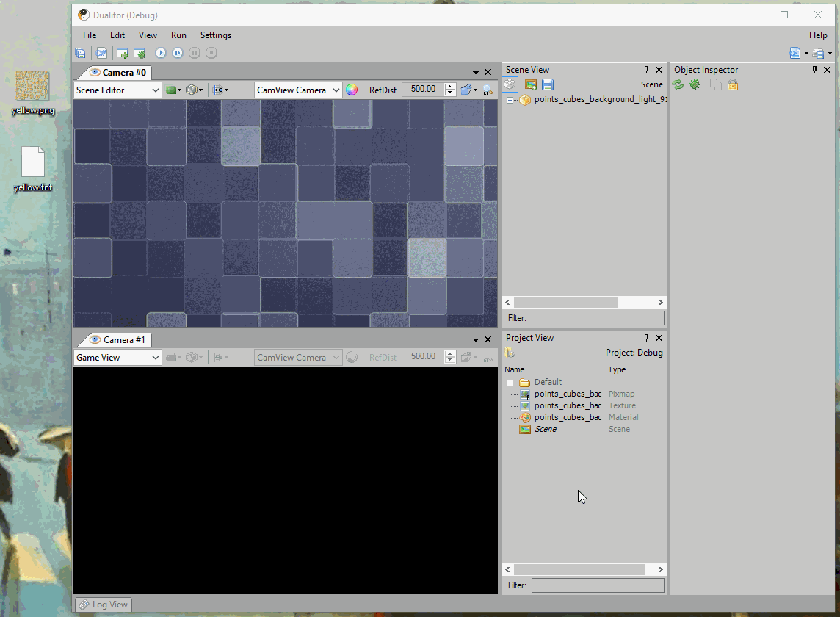Select the points_cubes_bac Pixmap resource
Screen dimensions: 840x617
(568, 394)
